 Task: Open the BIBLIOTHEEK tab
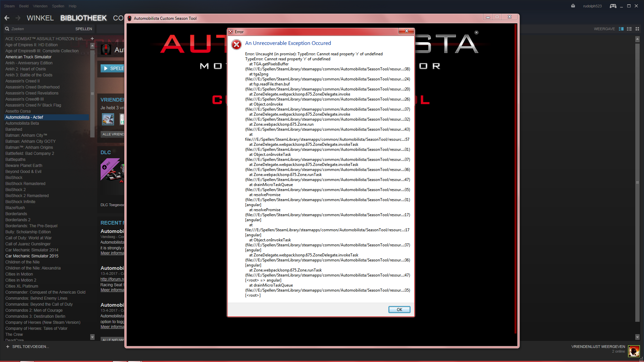(84, 18)
